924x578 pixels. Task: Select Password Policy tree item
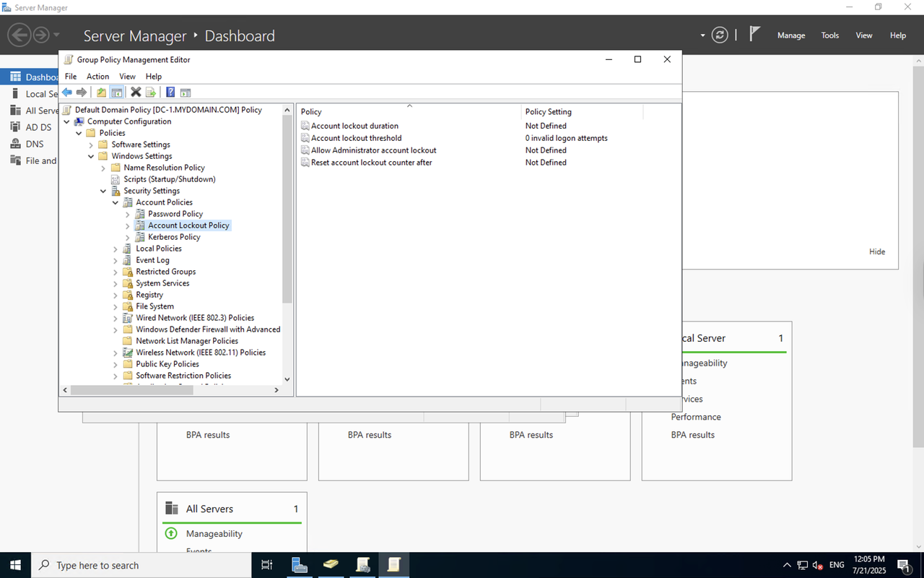click(175, 214)
